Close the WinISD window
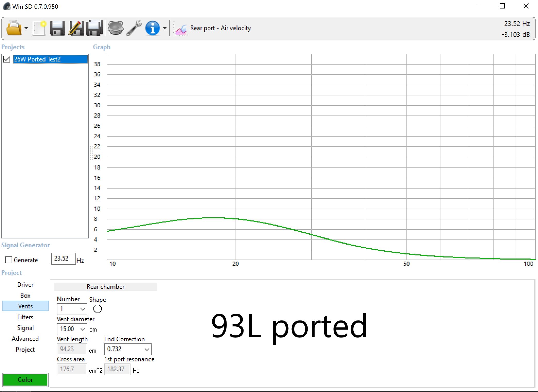The image size is (538, 392). [526, 6]
